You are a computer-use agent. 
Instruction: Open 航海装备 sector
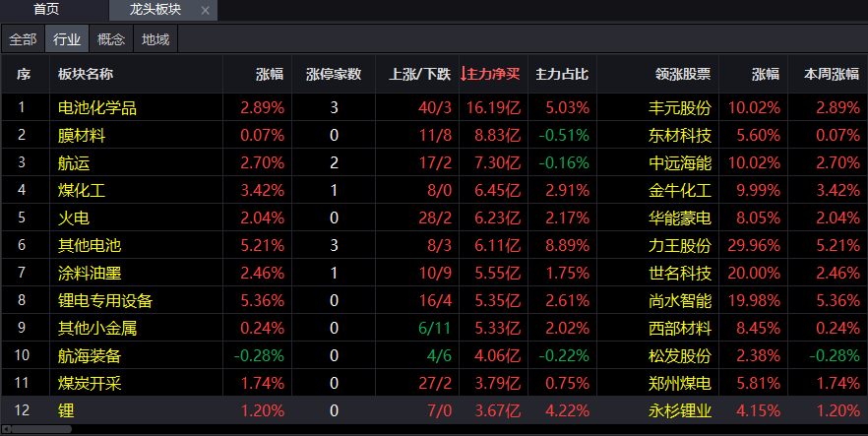(x=90, y=355)
